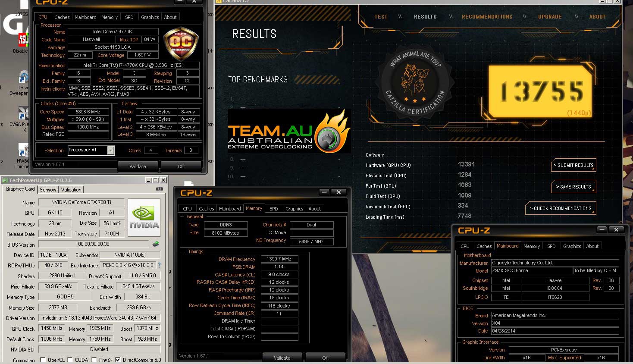Open SPD tab in CPU-Z Memory window
633x364 pixels.
coord(274,209)
